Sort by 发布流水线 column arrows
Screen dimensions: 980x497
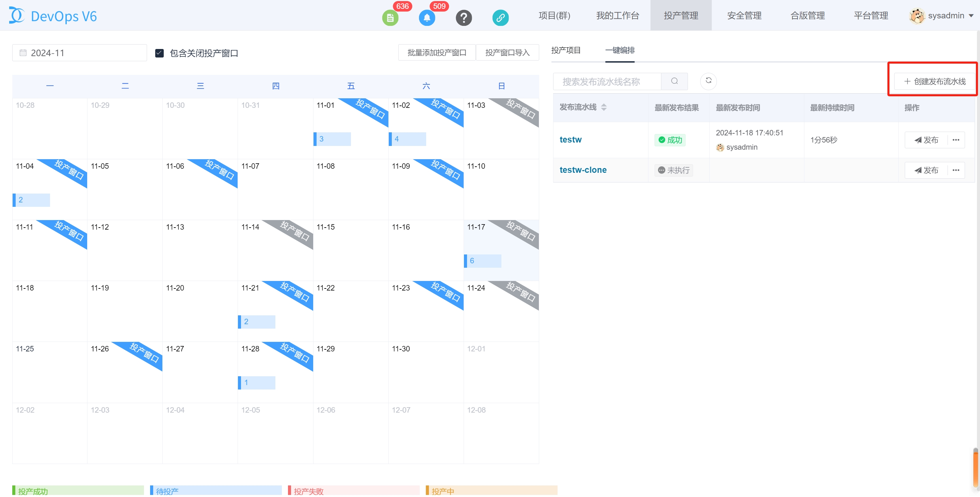point(604,107)
